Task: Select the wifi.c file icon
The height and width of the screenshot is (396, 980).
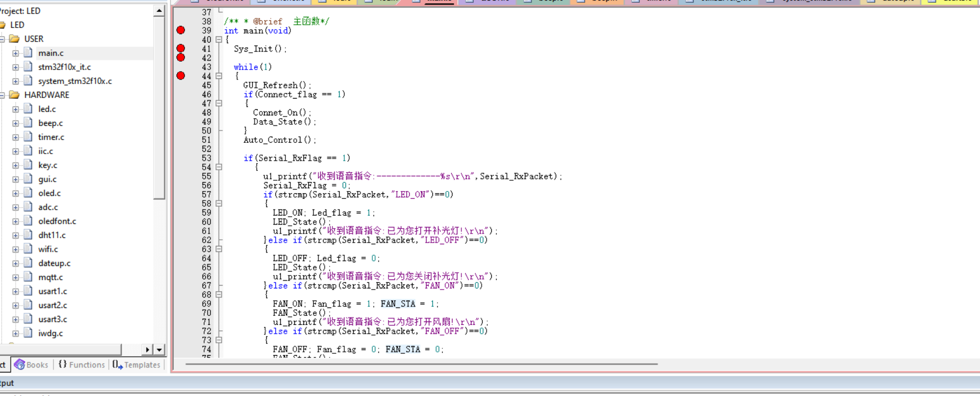Action: [28, 249]
